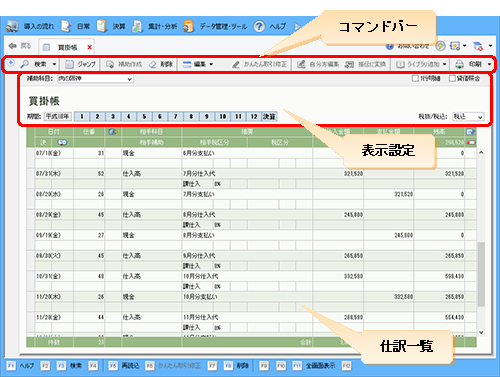
Task: Click the ヘルプ question mark icon
Action: coord(259,26)
